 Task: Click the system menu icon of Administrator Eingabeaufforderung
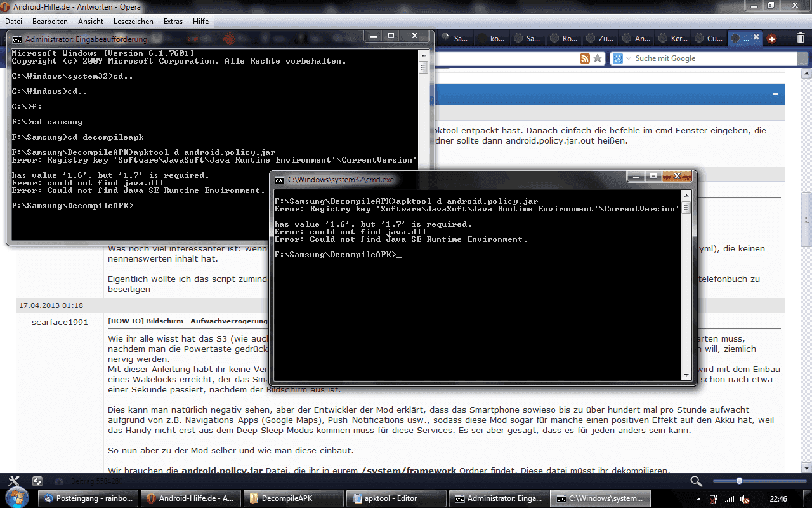point(17,39)
